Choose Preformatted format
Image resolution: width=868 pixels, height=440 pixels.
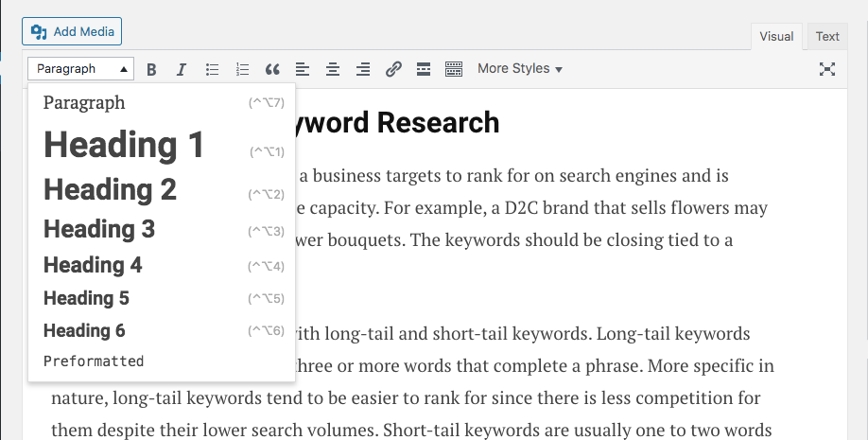pyautogui.click(x=162, y=361)
